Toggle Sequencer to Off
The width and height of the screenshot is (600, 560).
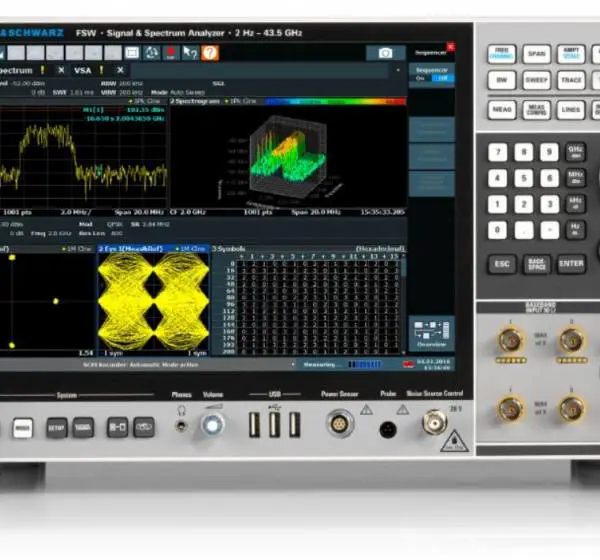point(443,78)
